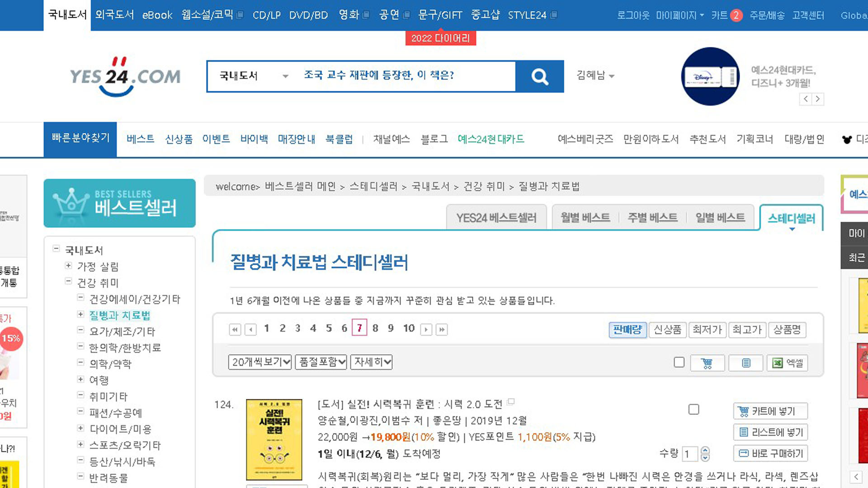Expand the 가정 살림 tree node

(68, 265)
